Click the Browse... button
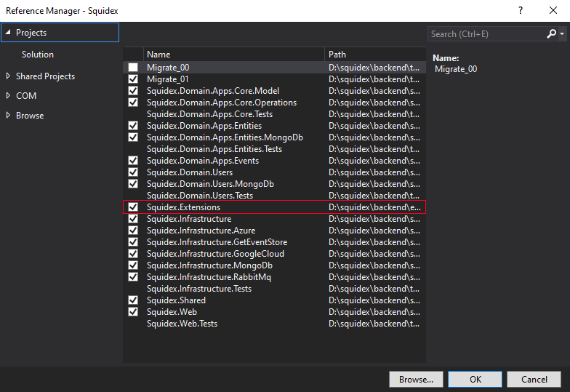The width and height of the screenshot is (570, 392). [x=416, y=380]
